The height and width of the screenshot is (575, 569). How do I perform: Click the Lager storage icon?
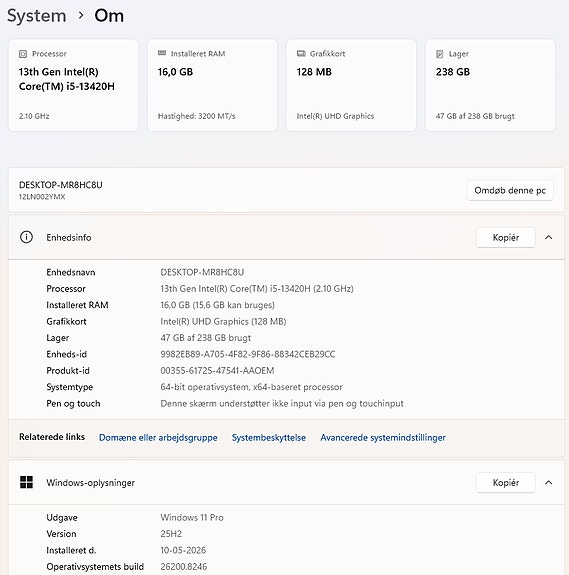[x=440, y=54]
